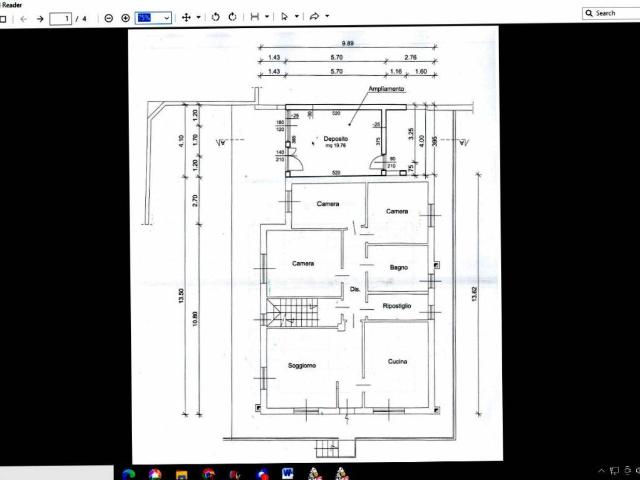Click the zoom out minus button

[109, 18]
